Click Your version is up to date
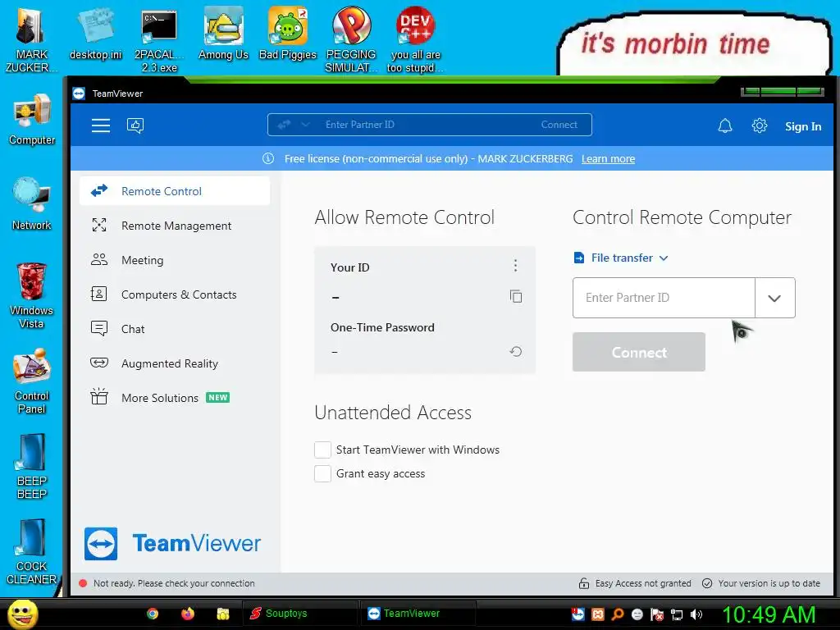The height and width of the screenshot is (630, 840). pos(761,583)
